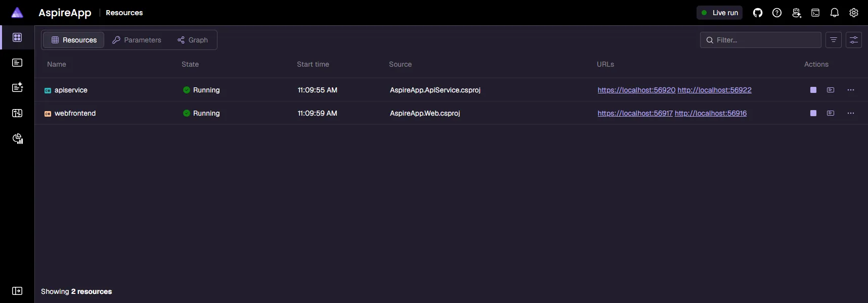This screenshot has width=868, height=303.
Task: Click the apiservice Running status icon
Action: tap(187, 90)
